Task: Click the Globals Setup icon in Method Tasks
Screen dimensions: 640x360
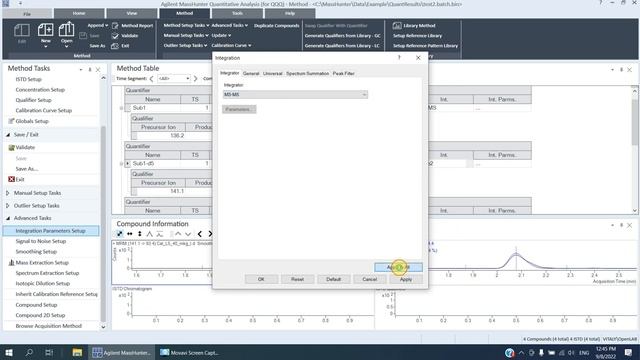Action: click(11, 121)
